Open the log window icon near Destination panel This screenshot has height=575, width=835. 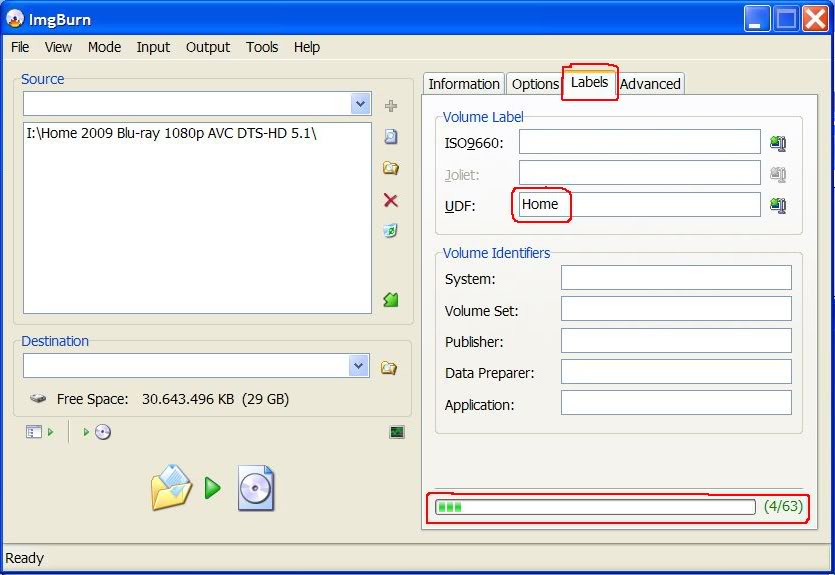click(397, 432)
